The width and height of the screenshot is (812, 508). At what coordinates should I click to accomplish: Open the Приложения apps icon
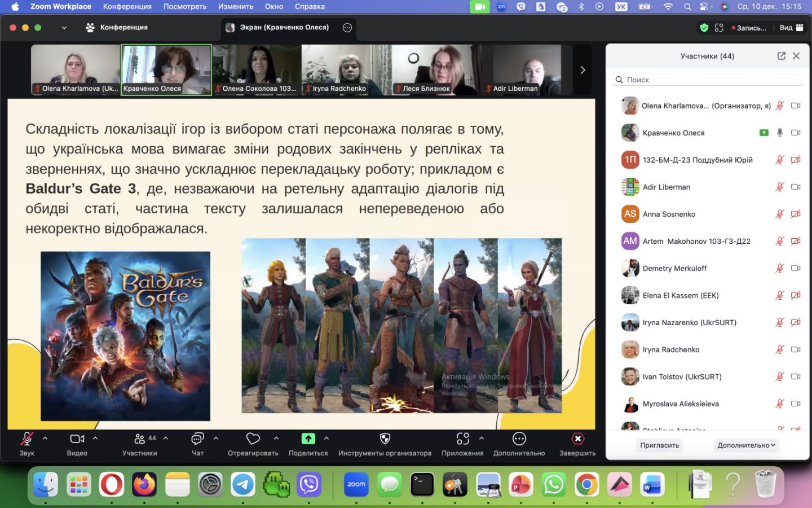(x=462, y=439)
